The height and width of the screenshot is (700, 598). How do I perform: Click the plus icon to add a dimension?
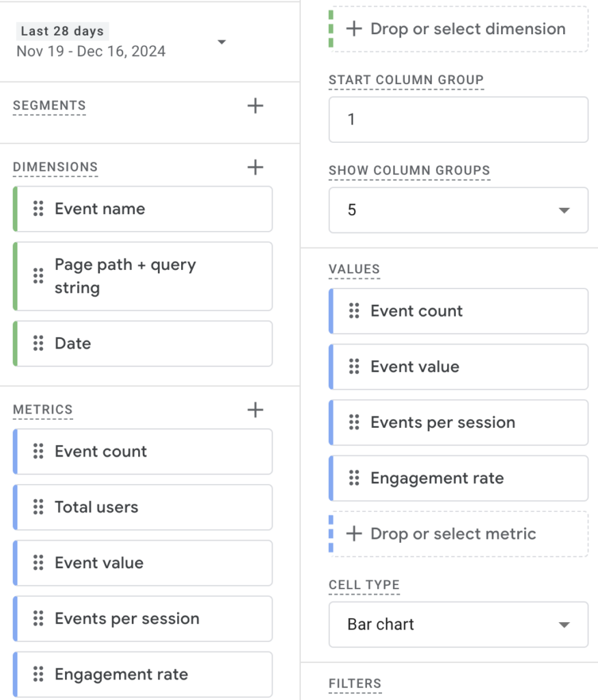tap(254, 167)
